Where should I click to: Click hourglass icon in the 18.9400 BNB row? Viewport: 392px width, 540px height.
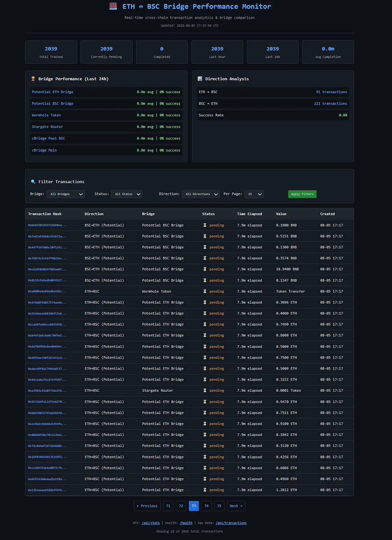(x=205, y=269)
